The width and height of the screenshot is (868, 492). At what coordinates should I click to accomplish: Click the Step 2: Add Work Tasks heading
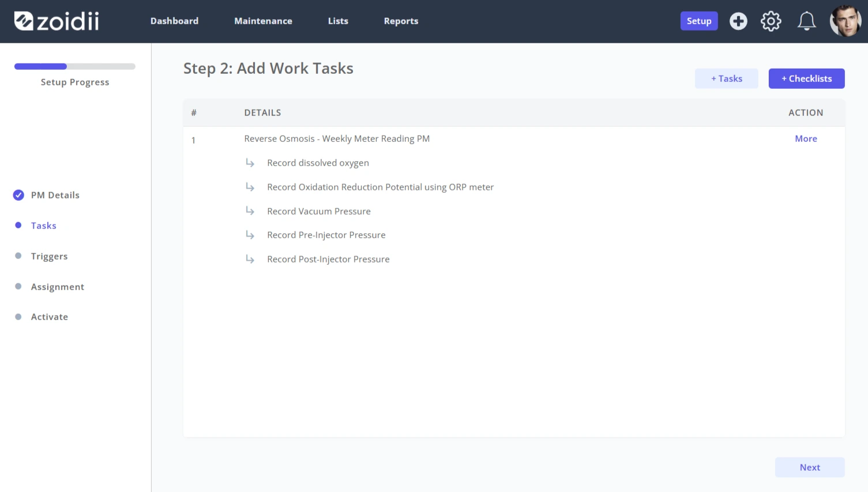click(x=268, y=68)
